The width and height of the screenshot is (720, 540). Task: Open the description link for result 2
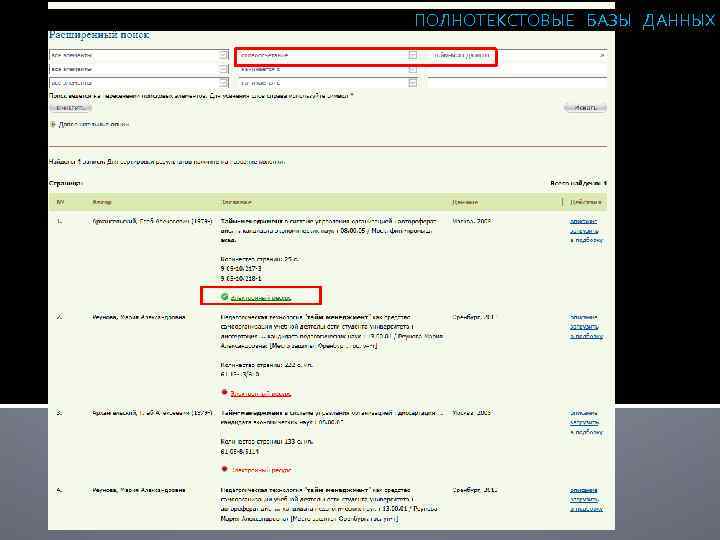click(x=584, y=317)
